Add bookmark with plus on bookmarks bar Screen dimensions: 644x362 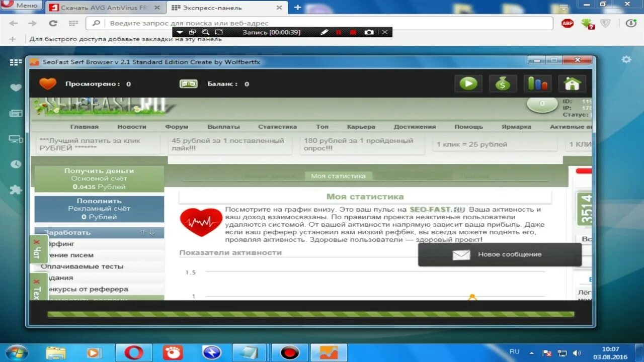(13, 39)
